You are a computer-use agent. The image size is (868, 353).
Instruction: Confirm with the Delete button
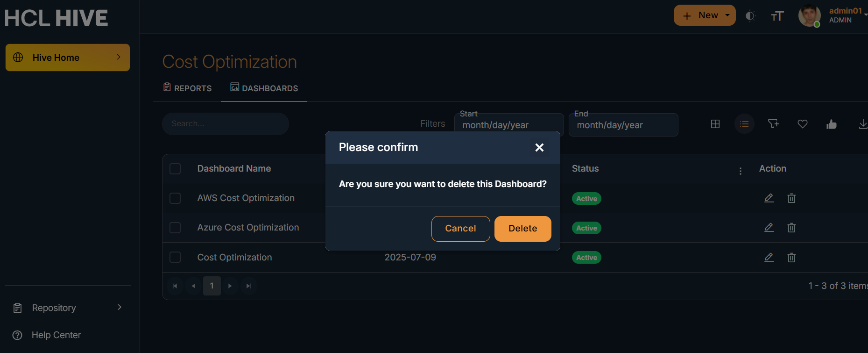pos(522,229)
